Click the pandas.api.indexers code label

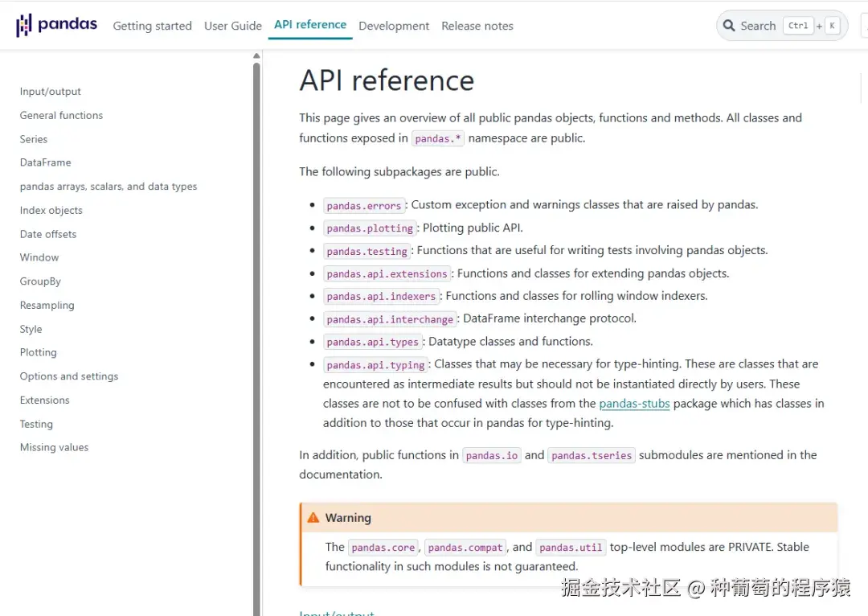click(x=381, y=297)
